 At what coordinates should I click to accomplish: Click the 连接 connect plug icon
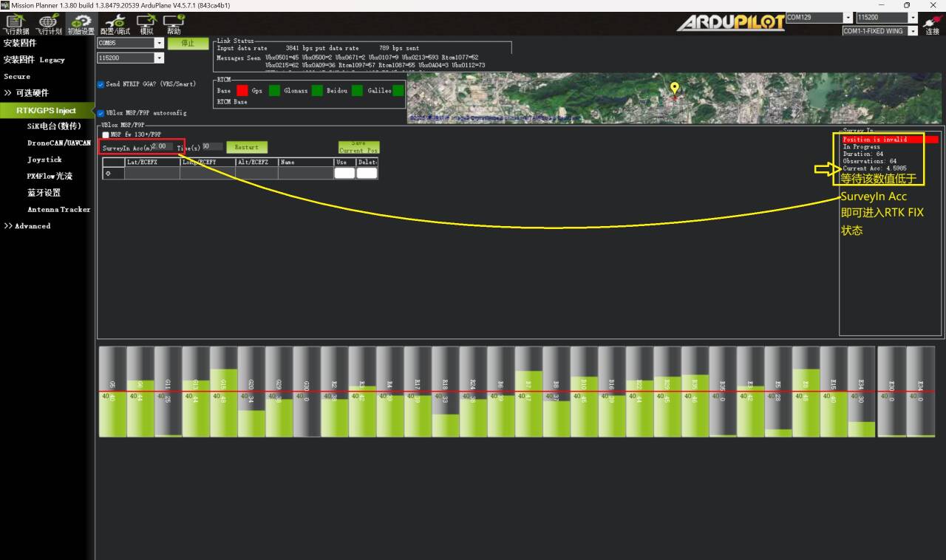coord(932,24)
